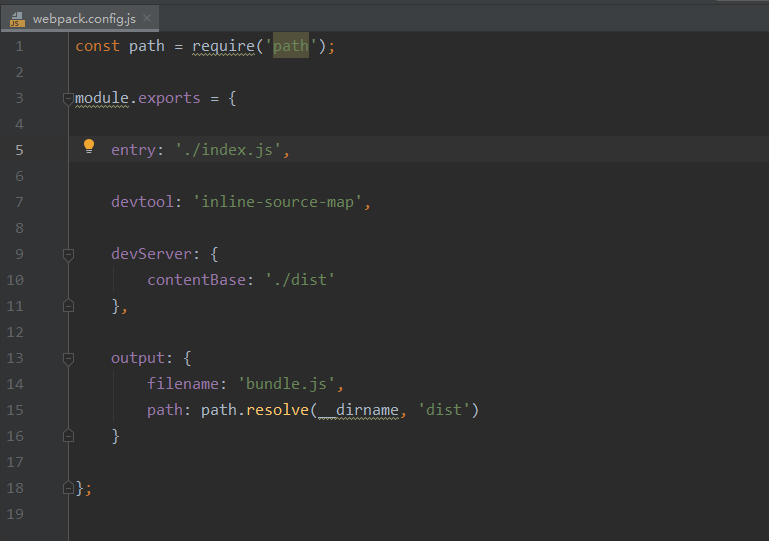This screenshot has width=769, height=541.
Task: Click line number 1 in gutter
Action: tap(19, 46)
